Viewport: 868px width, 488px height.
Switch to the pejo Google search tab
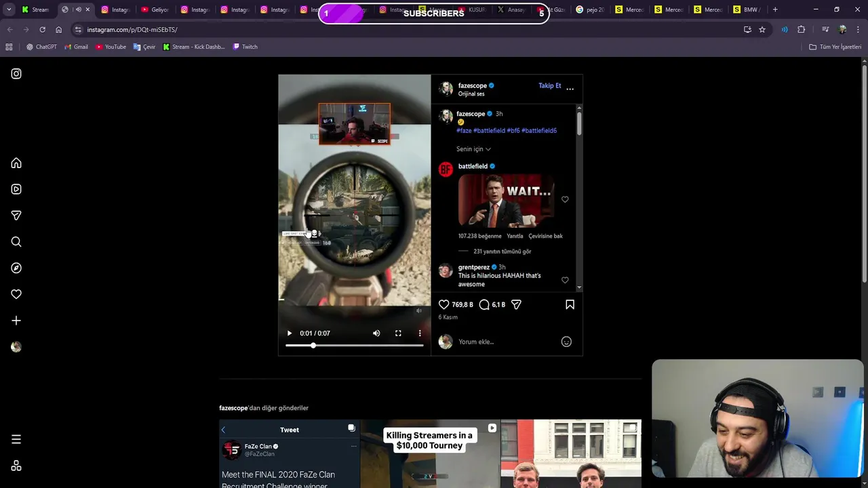589,9
